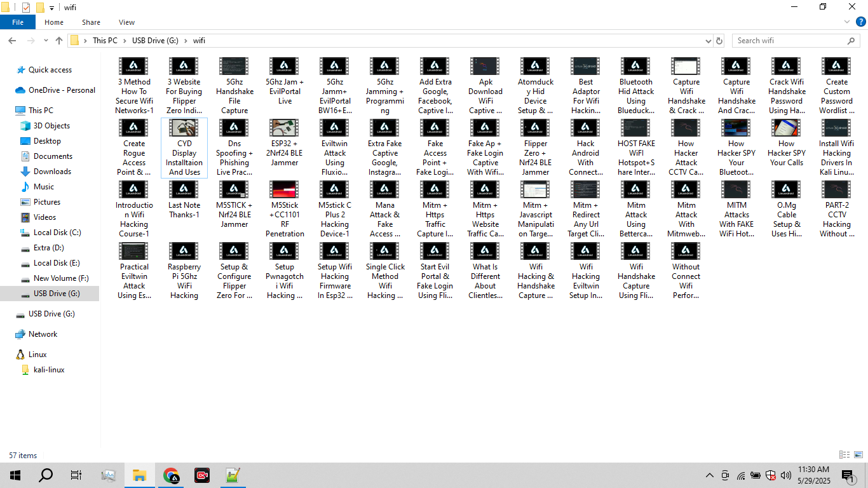Switch to the Home ribbon tab
This screenshot has width=868, height=488.
pos(54,22)
